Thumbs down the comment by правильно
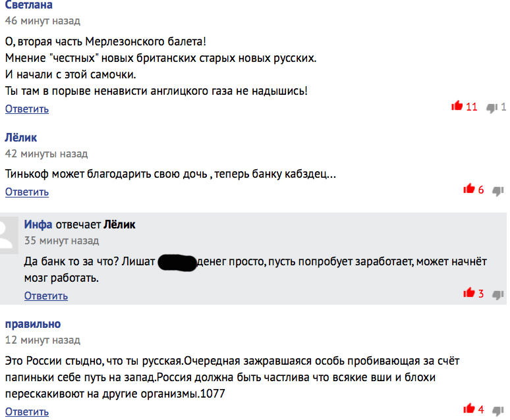 pyautogui.click(x=497, y=411)
